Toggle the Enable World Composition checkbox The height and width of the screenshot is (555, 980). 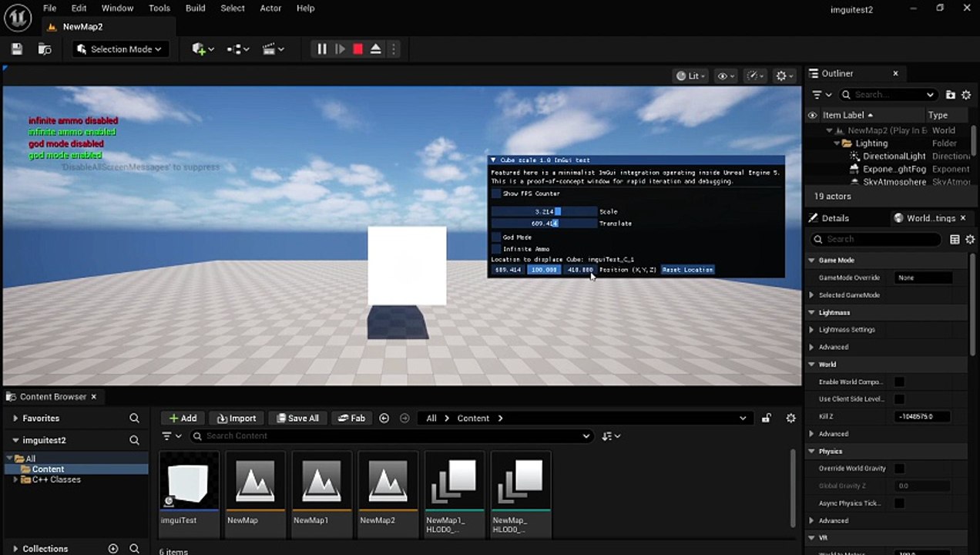(x=899, y=382)
